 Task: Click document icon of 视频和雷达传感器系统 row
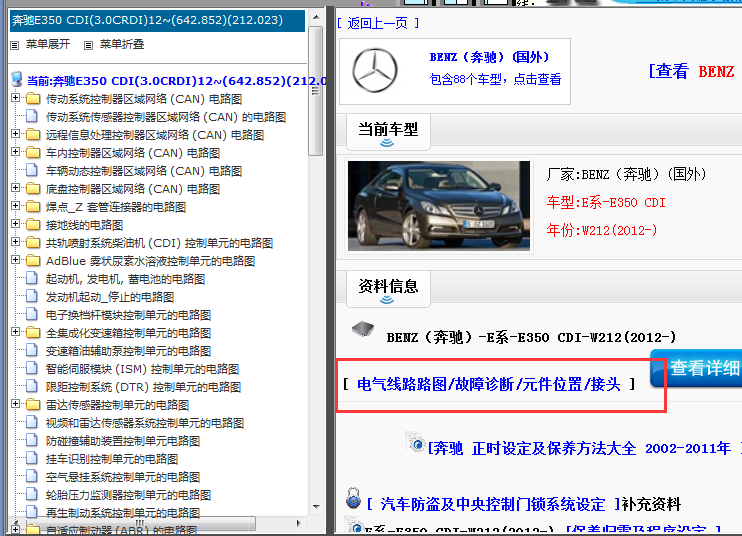pos(32,422)
